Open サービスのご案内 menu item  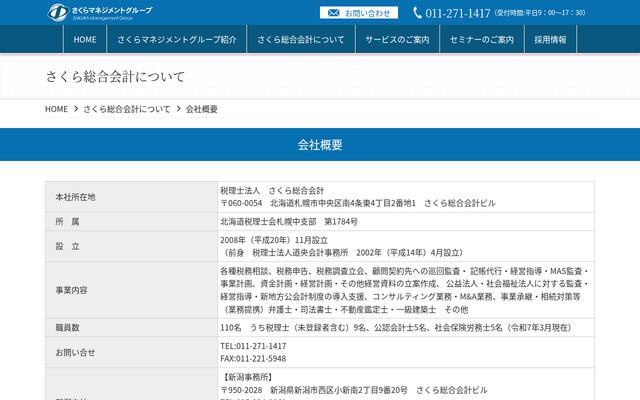(398, 40)
